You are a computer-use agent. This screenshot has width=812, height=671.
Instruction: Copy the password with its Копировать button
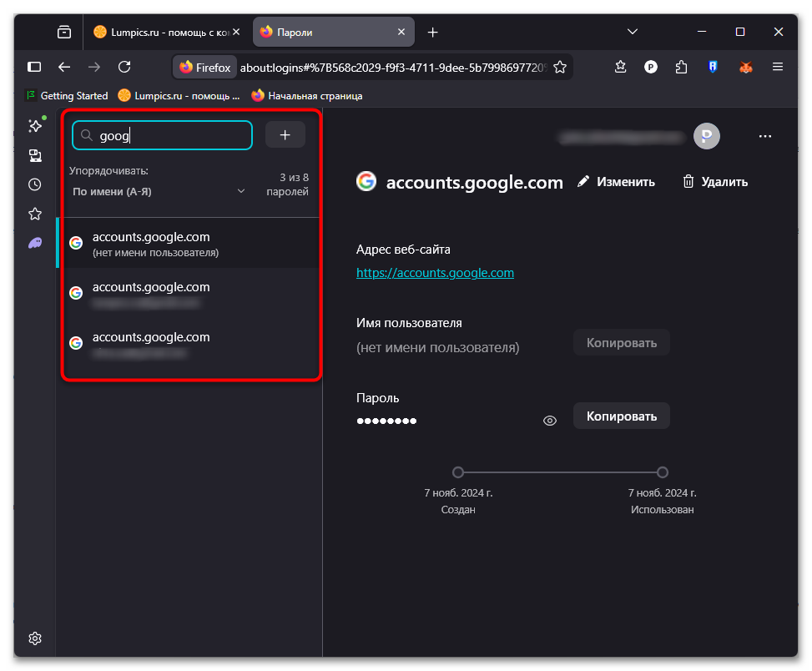(622, 416)
